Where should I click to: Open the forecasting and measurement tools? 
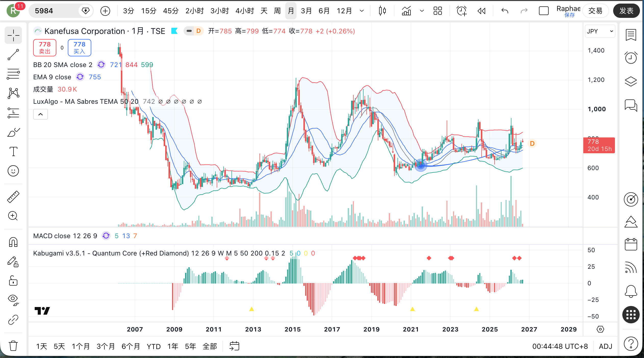(x=13, y=113)
